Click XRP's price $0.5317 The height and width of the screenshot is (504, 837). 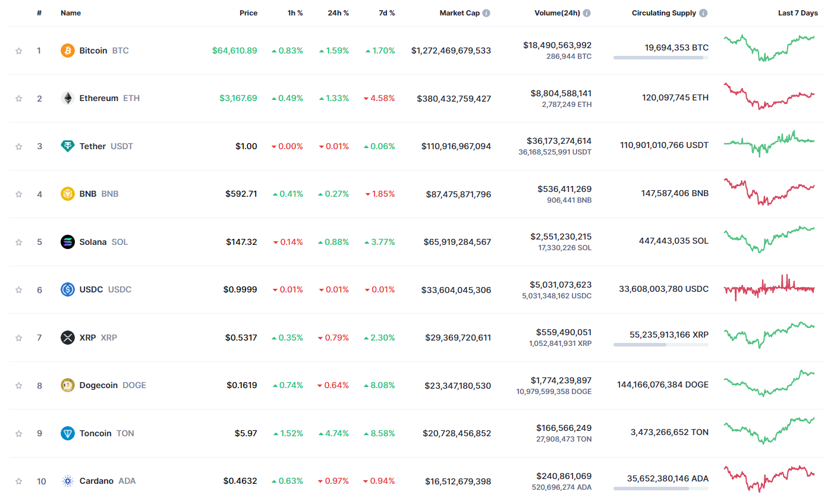[x=241, y=338]
